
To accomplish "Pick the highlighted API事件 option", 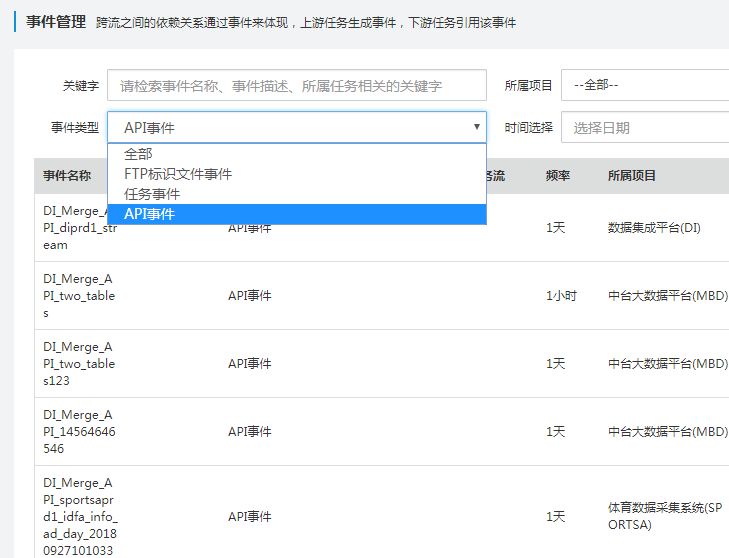I will click(149, 214).
